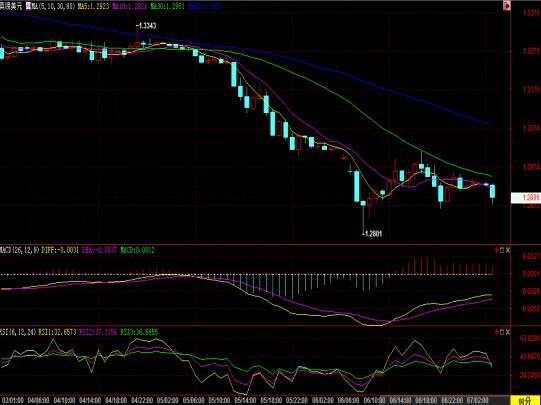Click the high price label 1.3343

146,26
